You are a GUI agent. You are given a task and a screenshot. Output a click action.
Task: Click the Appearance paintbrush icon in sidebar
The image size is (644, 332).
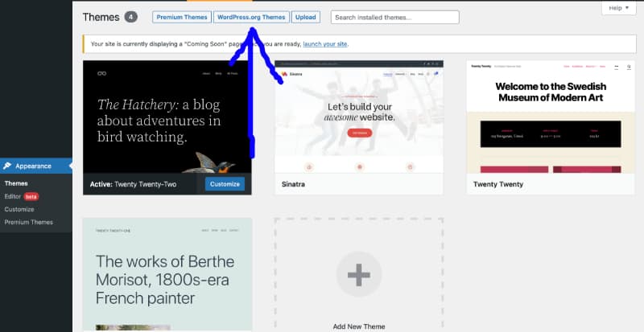click(7, 166)
